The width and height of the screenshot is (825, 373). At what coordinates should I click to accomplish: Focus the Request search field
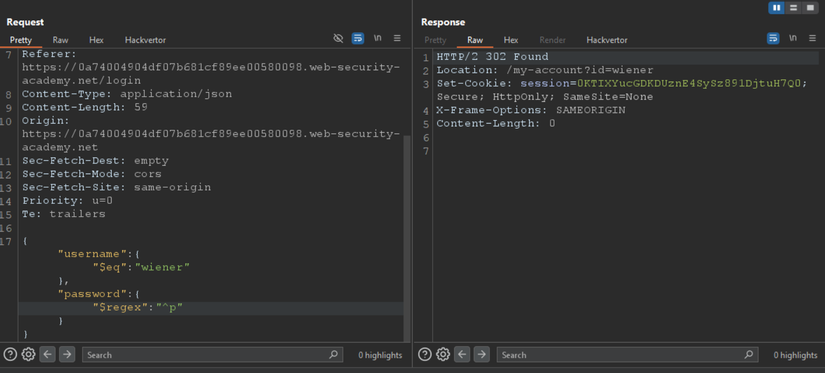pos(213,355)
